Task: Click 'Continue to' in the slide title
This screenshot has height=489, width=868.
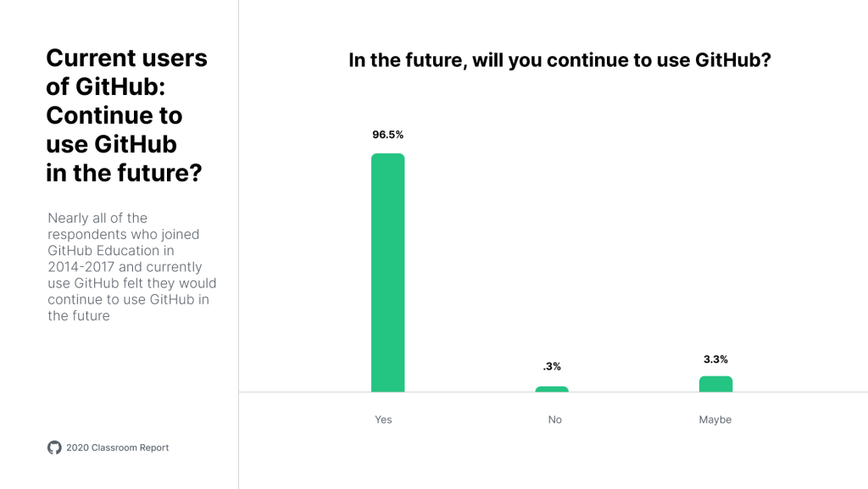Action: [x=114, y=115]
